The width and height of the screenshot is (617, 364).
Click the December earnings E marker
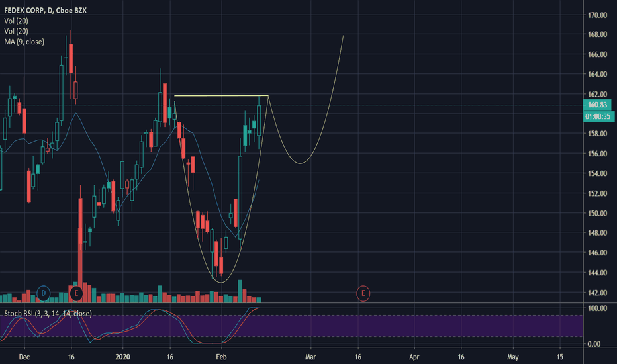(x=76, y=293)
